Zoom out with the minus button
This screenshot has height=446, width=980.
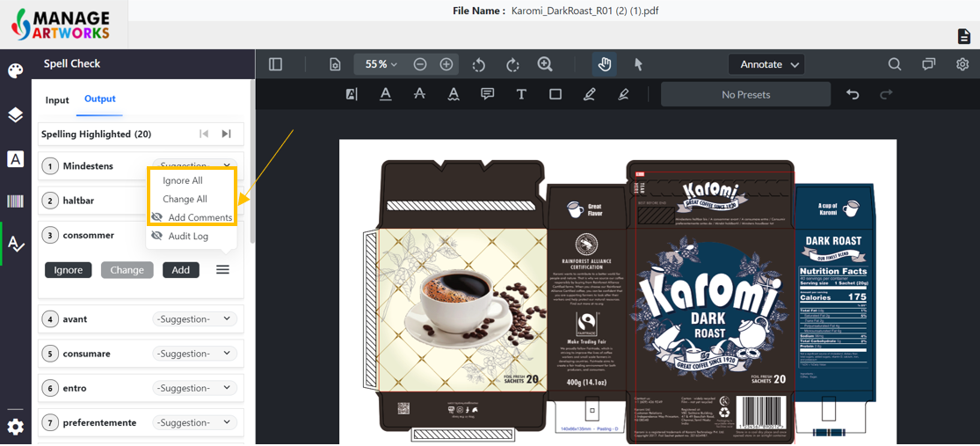420,64
